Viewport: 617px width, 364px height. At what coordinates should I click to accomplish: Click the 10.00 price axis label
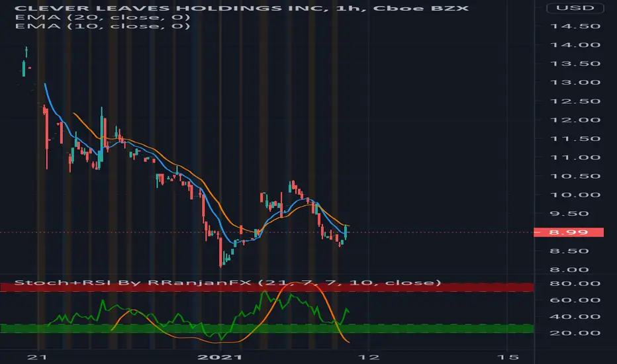tap(575, 195)
